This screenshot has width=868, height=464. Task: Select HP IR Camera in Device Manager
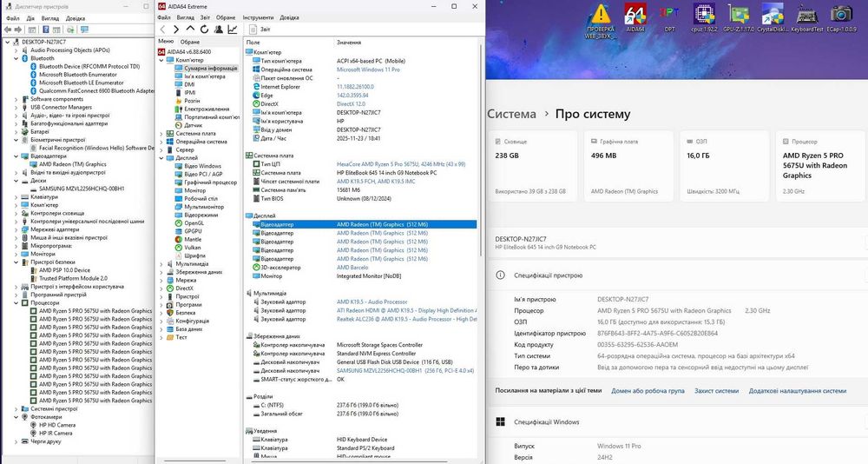[56, 433]
